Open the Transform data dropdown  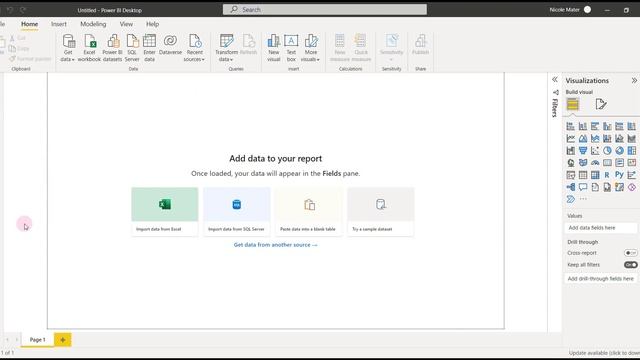click(x=226, y=48)
